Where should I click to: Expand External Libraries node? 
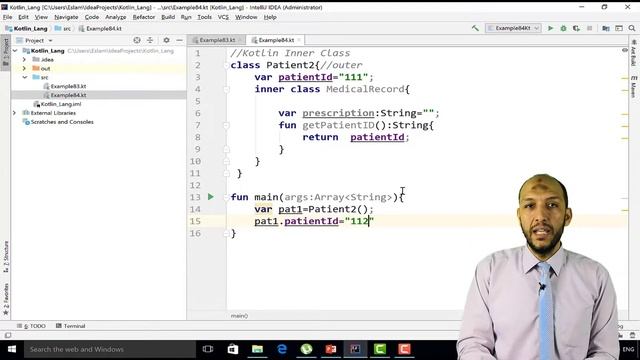coord(15,113)
